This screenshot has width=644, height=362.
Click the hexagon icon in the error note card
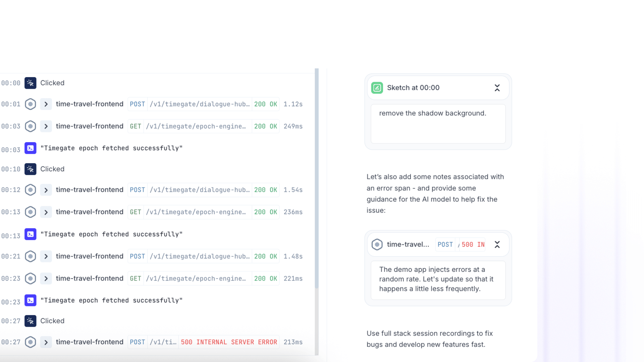coord(377,244)
